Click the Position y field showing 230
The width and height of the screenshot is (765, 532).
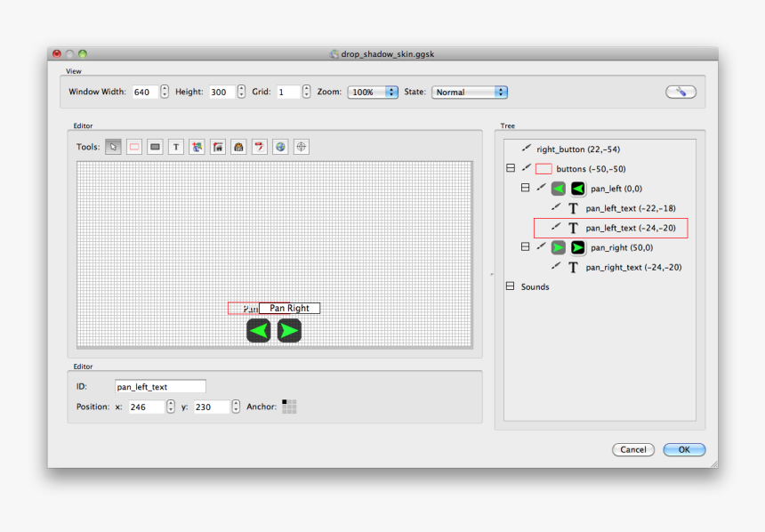tap(212, 407)
